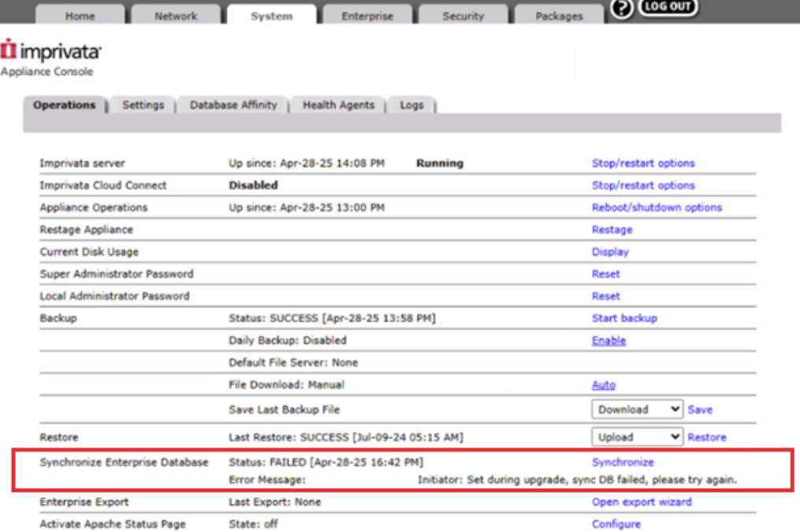
Task: Display Current Disk Usage
Action: tap(610, 252)
